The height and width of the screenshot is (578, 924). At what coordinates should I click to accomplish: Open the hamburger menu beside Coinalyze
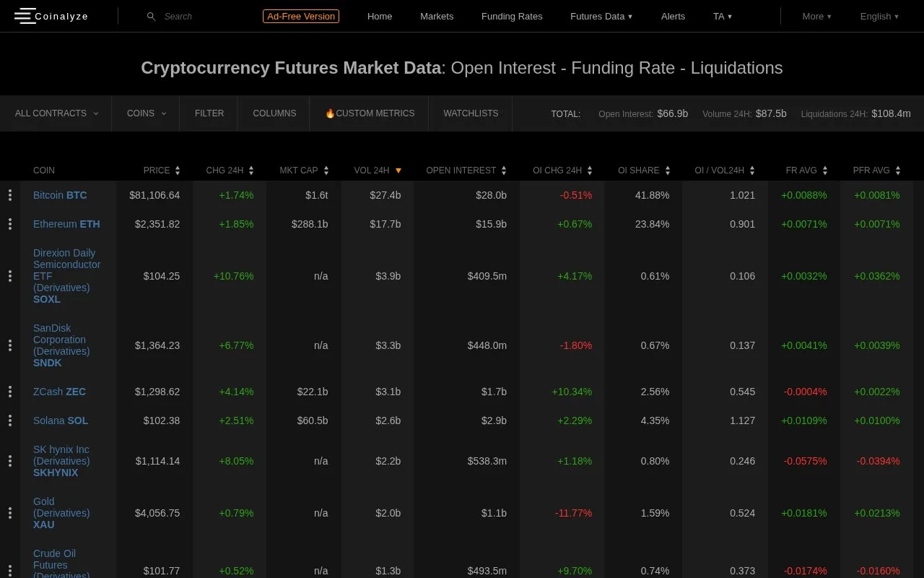pyautogui.click(x=25, y=16)
